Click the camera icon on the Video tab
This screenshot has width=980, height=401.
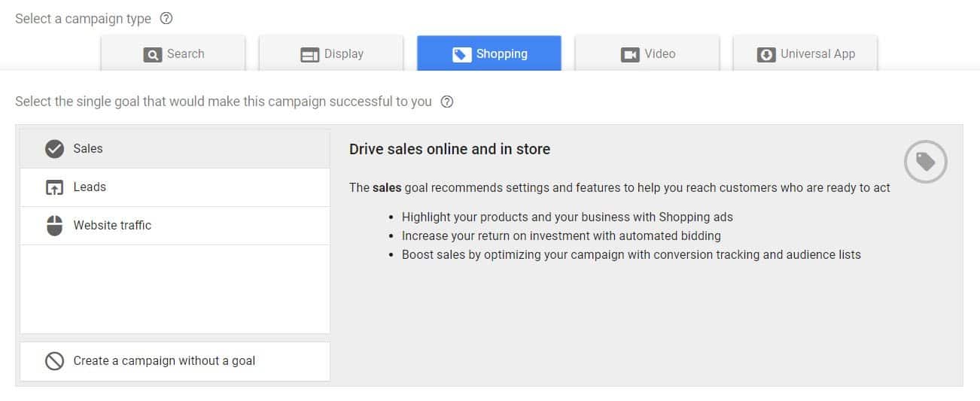pos(629,54)
